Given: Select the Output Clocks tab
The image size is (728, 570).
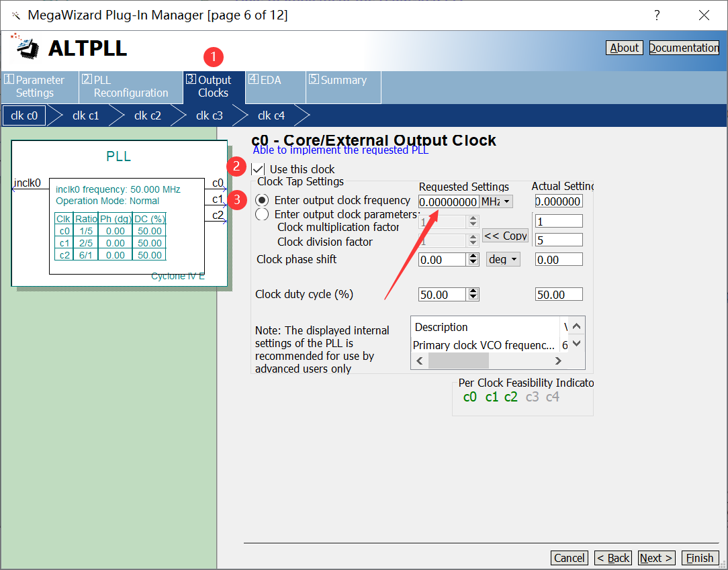Looking at the screenshot, I should tap(214, 87).
